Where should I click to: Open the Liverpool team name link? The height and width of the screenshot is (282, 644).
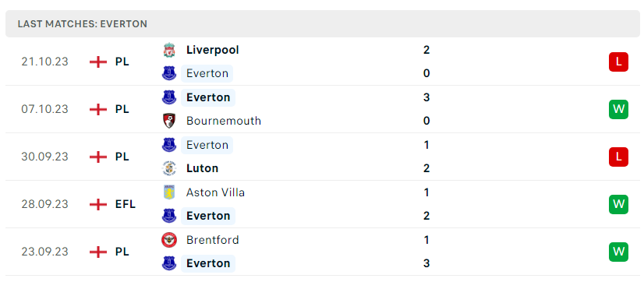coord(212,50)
